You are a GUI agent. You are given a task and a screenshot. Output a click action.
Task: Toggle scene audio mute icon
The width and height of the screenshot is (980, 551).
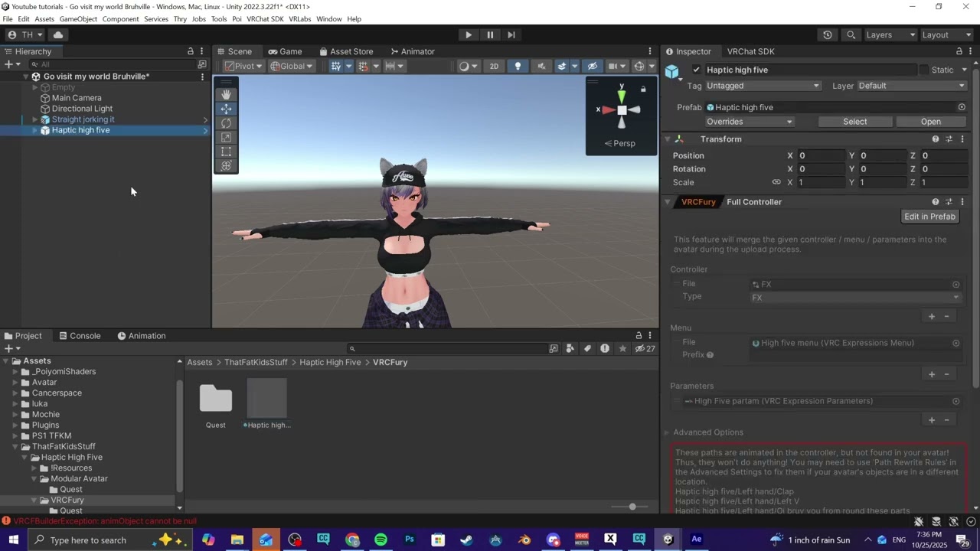pos(541,67)
